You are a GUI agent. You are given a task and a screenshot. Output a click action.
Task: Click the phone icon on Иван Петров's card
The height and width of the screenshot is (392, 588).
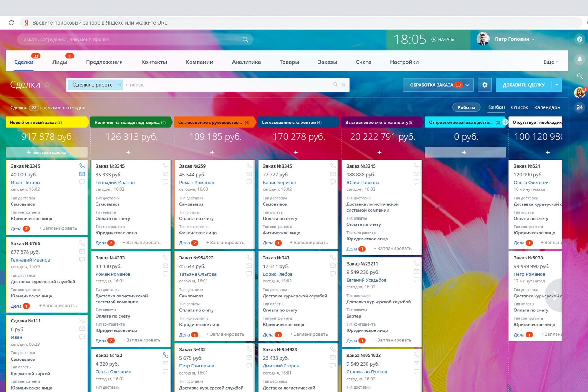point(82,166)
